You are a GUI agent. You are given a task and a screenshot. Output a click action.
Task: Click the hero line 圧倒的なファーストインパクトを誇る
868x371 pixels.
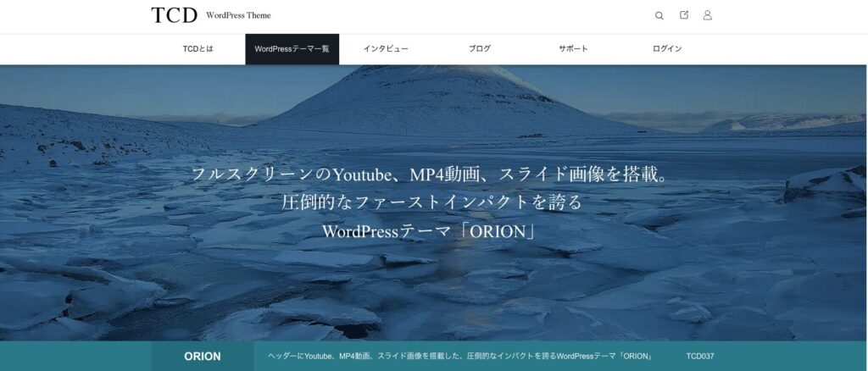pos(432,203)
